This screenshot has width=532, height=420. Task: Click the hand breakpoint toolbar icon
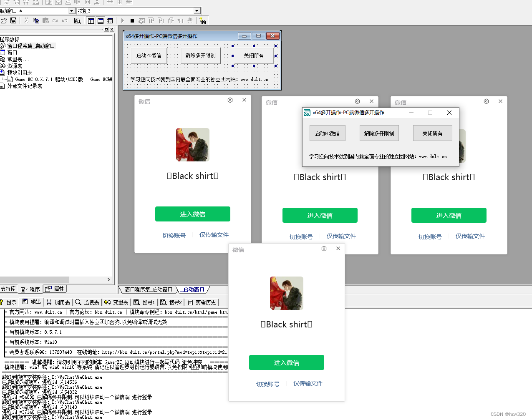coord(190,20)
